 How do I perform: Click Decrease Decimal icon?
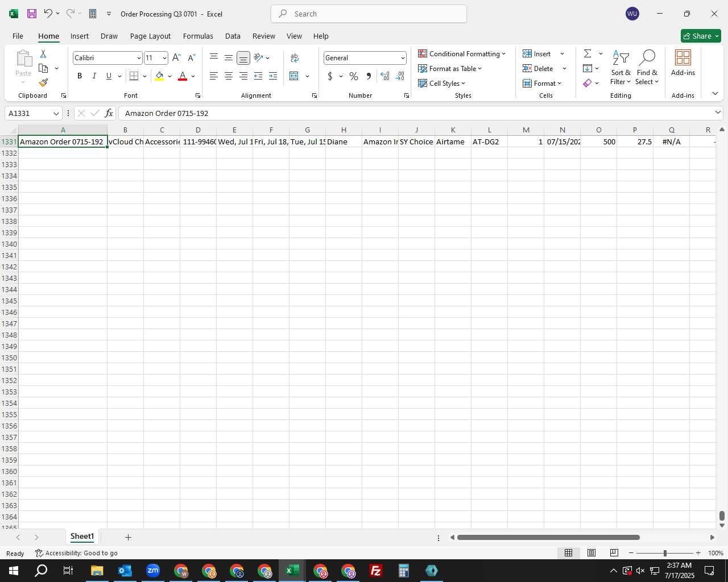point(400,76)
